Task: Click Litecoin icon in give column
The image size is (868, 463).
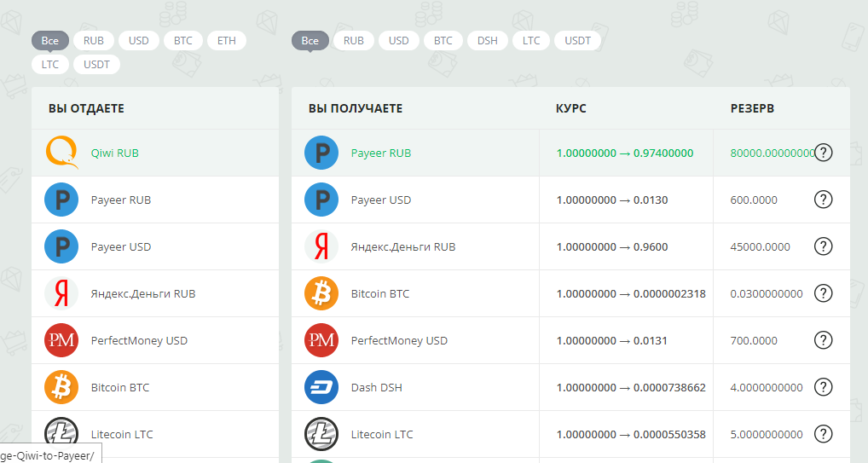Action: (x=61, y=434)
